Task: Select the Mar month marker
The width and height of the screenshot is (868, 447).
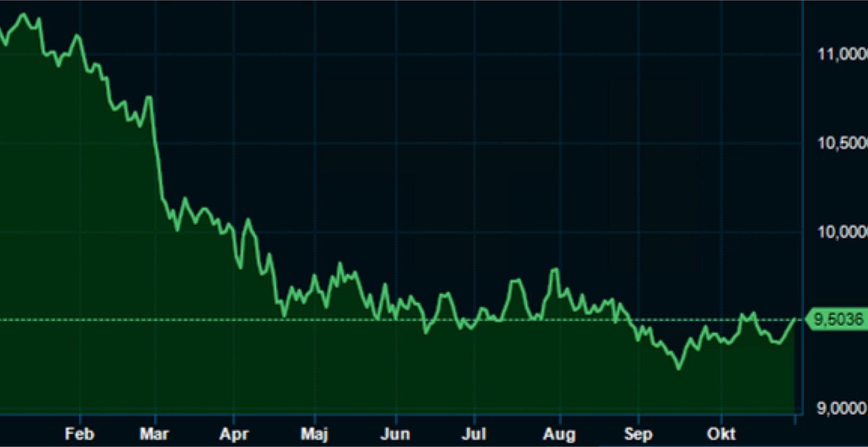Action: point(155,434)
